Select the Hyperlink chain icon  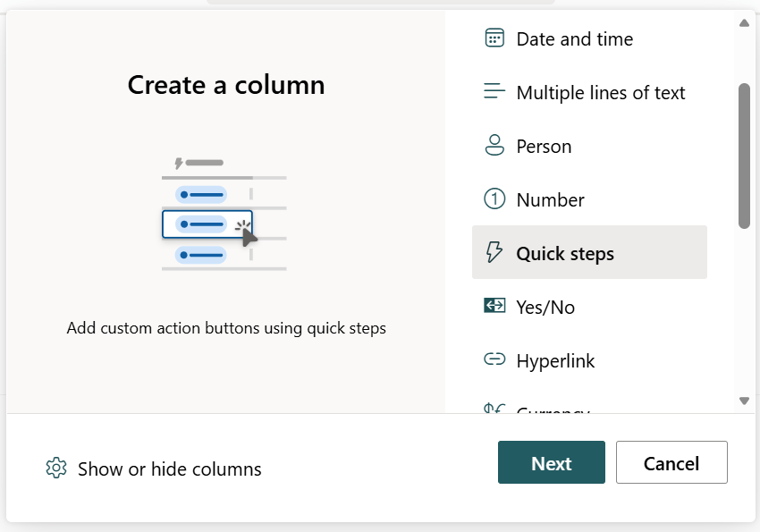494,359
